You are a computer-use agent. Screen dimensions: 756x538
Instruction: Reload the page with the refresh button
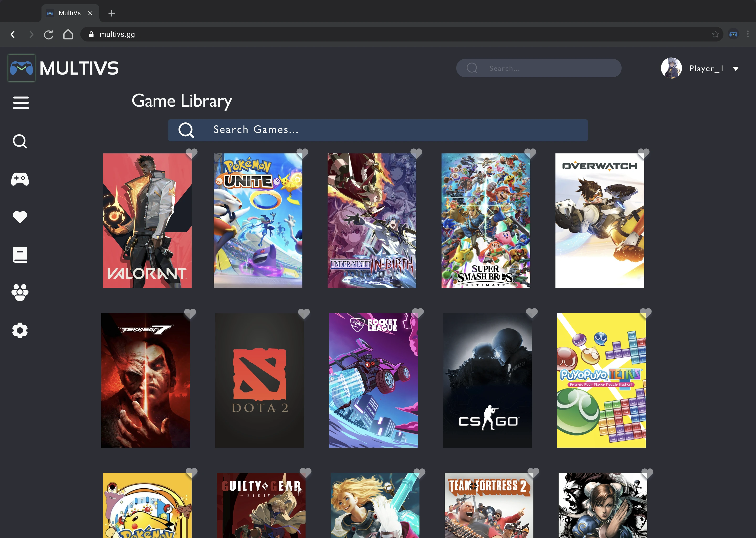(x=49, y=34)
